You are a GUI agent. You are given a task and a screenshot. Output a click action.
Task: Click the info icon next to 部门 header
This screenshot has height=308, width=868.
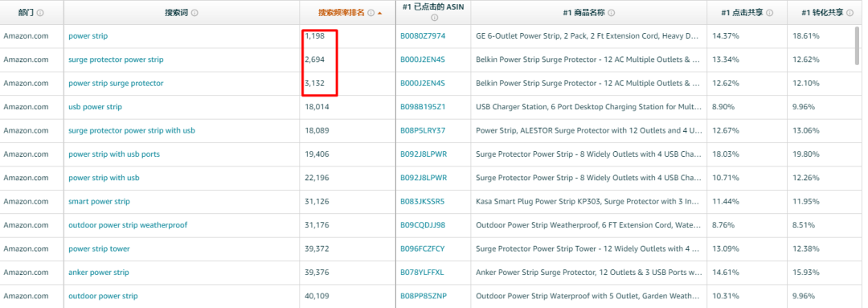[40, 12]
